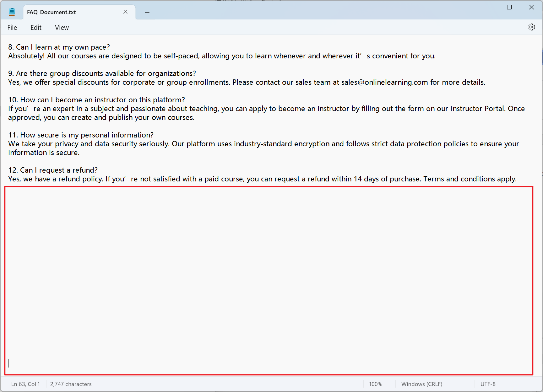The height and width of the screenshot is (392, 543).
Task: Minimize the Notepad window
Action: [x=487, y=7]
